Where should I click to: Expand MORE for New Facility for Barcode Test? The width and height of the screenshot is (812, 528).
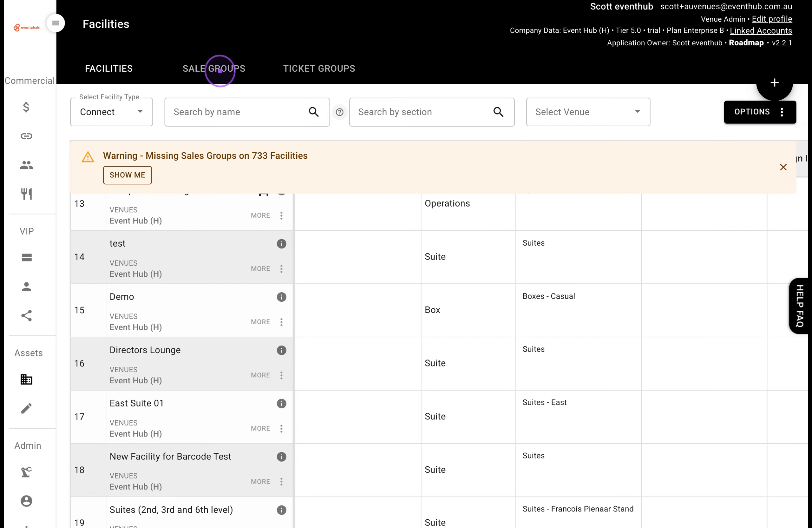coord(260,482)
